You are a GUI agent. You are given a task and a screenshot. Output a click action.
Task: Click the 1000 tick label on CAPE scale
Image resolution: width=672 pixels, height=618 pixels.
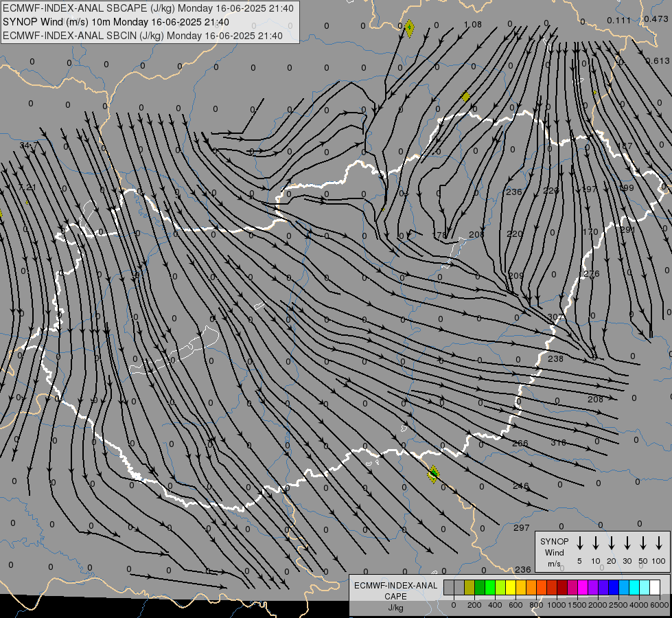(x=556, y=605)
